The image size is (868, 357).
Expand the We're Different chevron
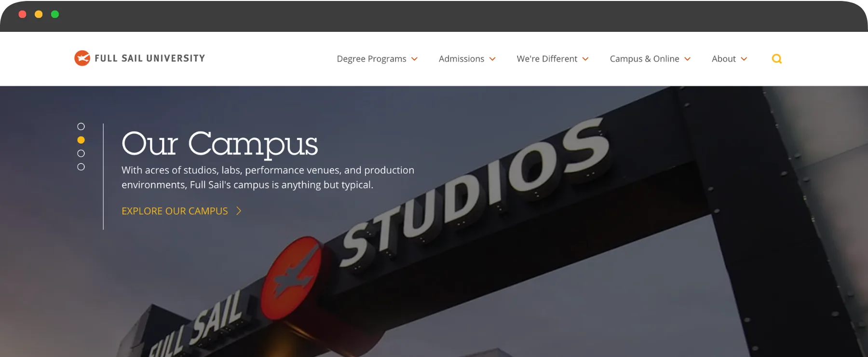pos(585,59)
